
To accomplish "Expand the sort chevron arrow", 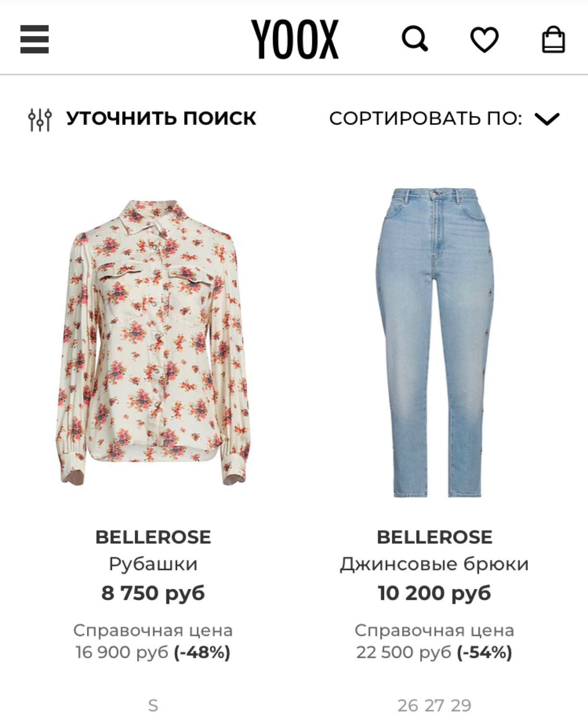I will pyautogui.click(x=547, y=119).
